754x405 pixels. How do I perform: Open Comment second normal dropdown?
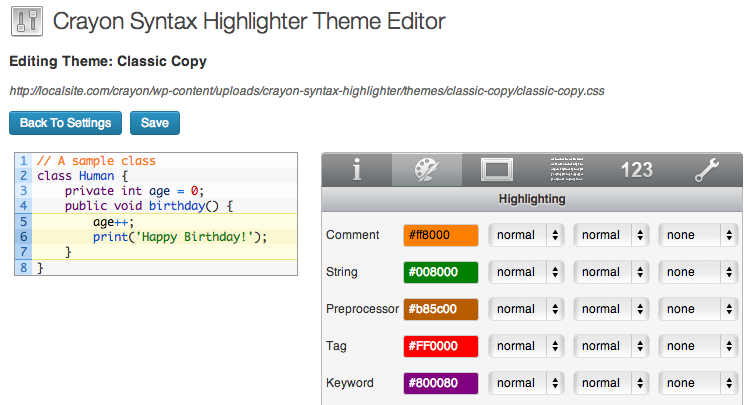coord(611,235)
